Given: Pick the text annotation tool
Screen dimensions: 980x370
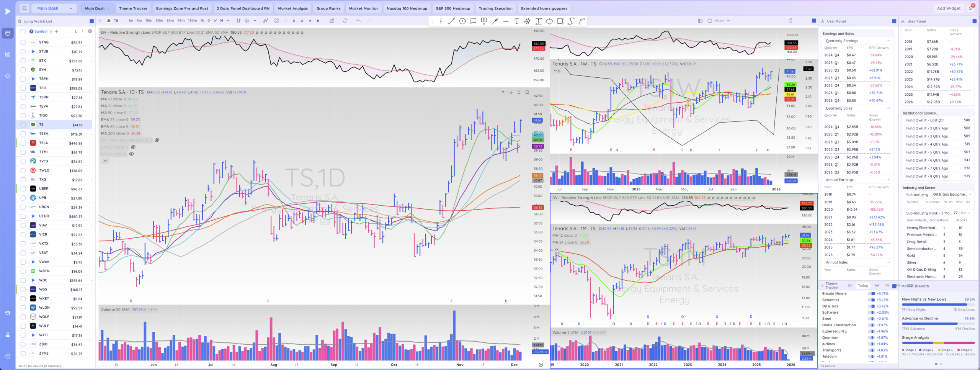Looking at the screenshot, I should [x=517, y=21].
